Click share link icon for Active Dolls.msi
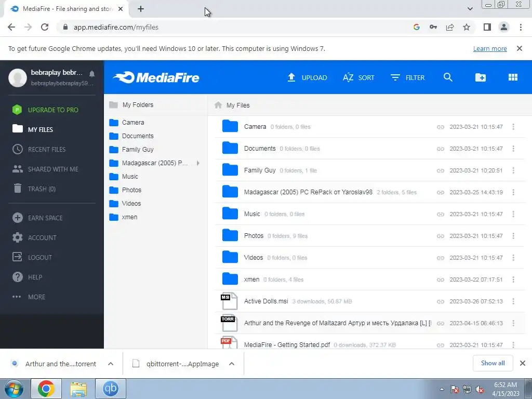 coord(441,301)
